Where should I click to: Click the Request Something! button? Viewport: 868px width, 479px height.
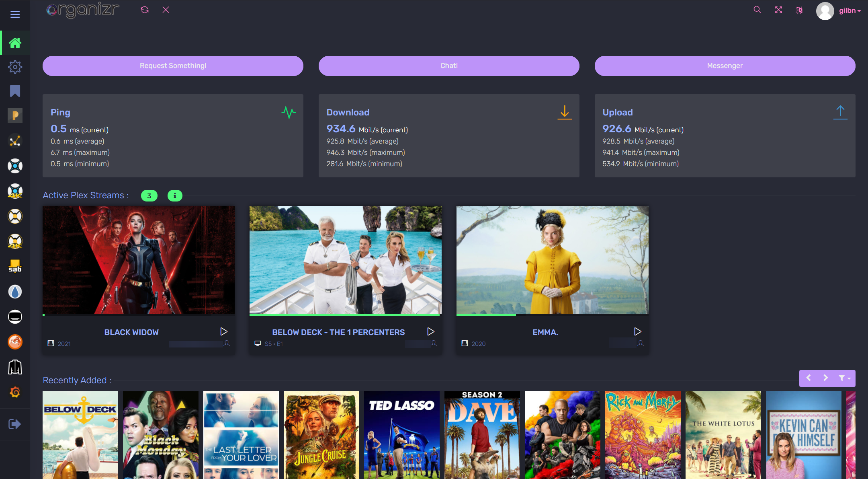coord(173,66)
